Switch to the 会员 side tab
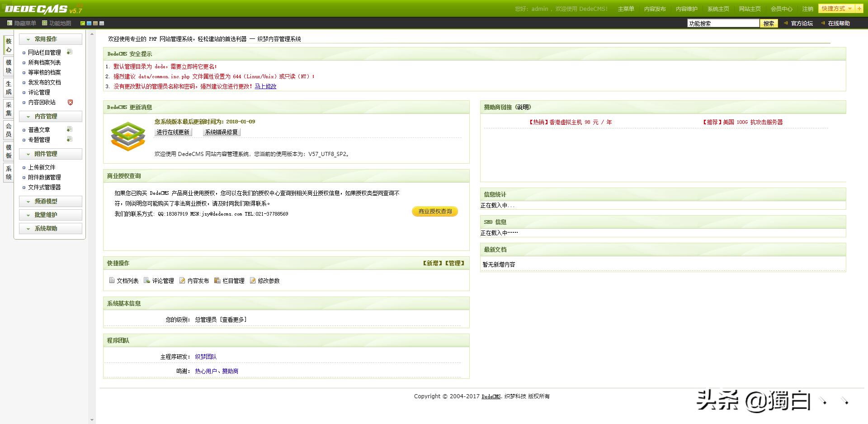Screen dimensions: 868x424 coord(9,130)
